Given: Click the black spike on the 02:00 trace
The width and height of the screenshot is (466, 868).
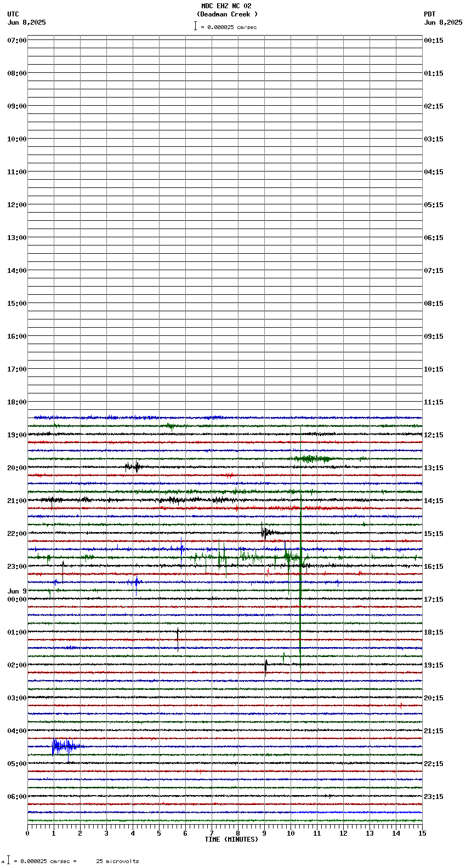Looking at the screenshot, I should click(x=266, y=666).
